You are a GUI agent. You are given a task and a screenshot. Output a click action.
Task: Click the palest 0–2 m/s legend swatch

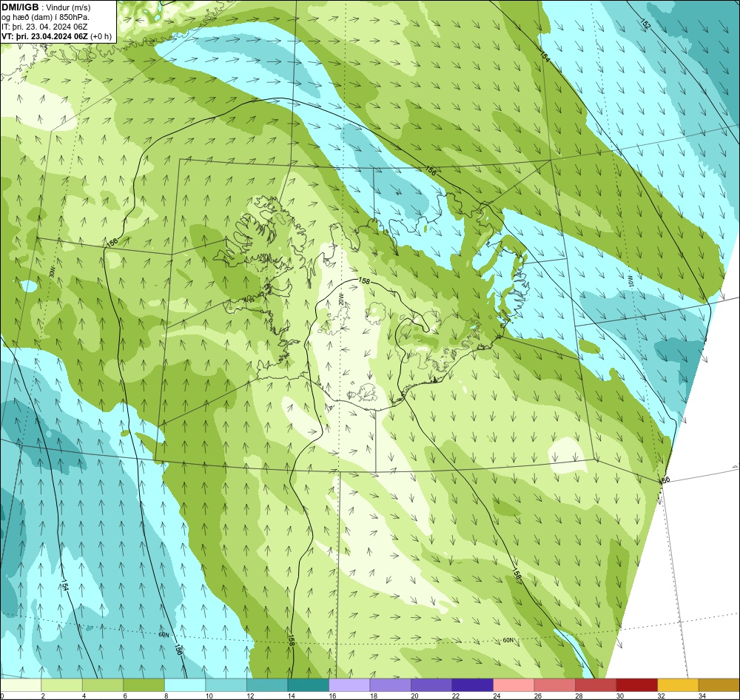(x=21, y=685)
